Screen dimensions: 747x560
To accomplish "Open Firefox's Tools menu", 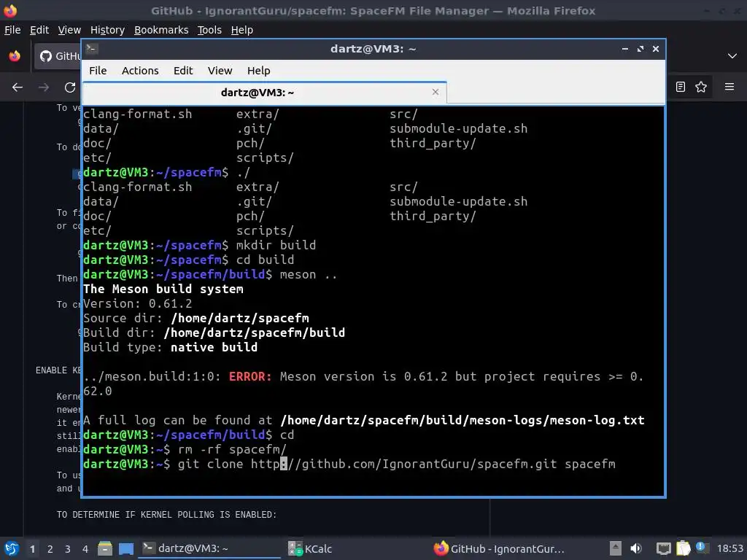I will [209, 30].
